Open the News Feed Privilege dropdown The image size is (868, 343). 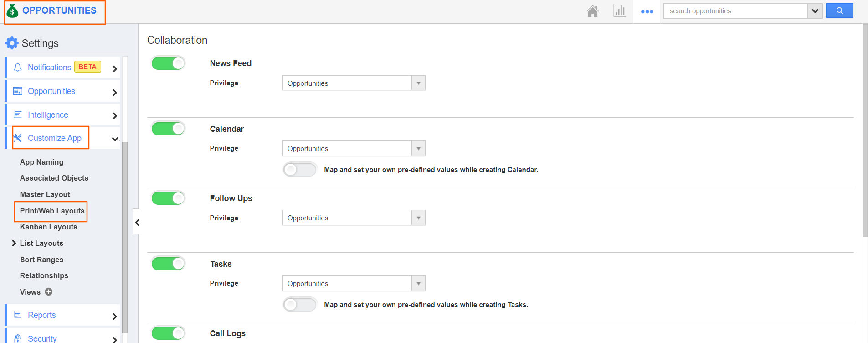(x=354, y=83)
